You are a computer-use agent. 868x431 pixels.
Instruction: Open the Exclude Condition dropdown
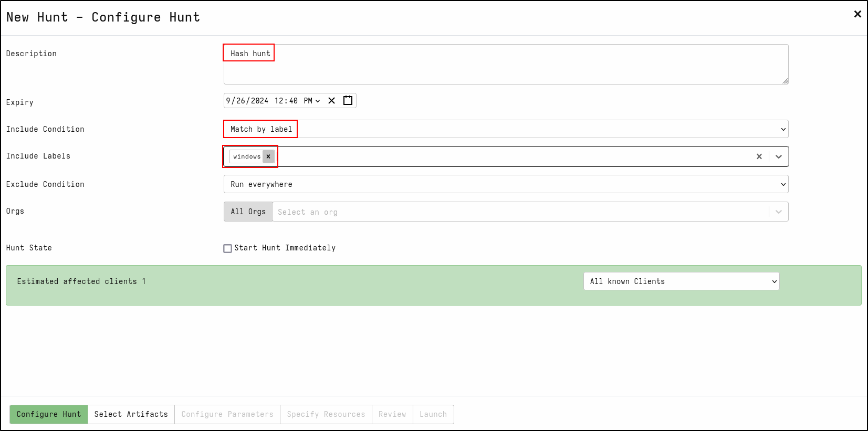506,184
